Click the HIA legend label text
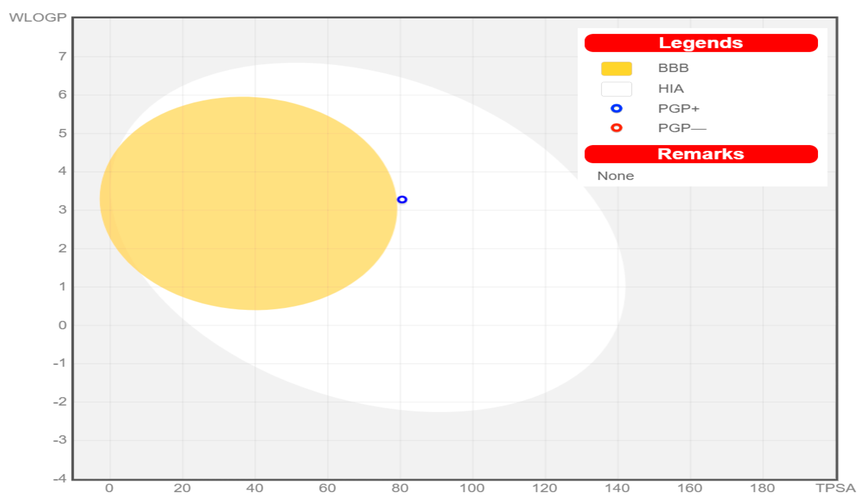The width and height of the screenshot is (862, 504). 671,89
